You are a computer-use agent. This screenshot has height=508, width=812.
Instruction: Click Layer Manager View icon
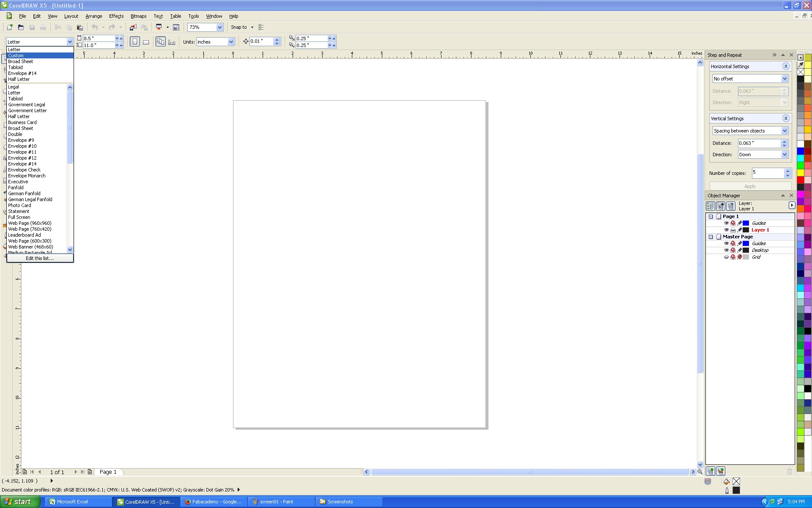[x=731, y=206]
